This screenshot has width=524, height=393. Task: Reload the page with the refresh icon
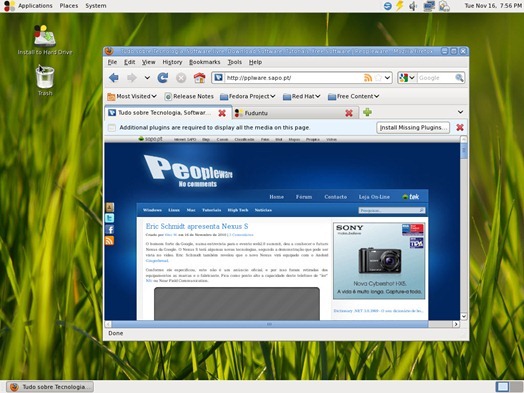163,78
